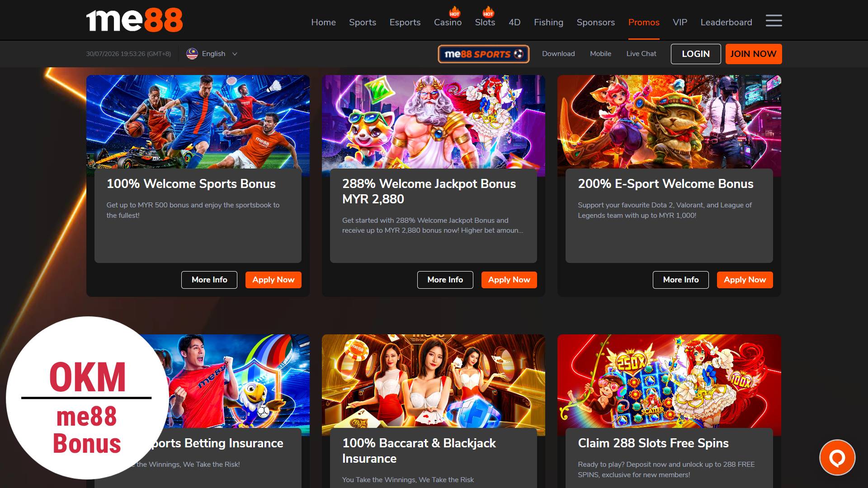This screenshot has height=488, width=868.
Task: More Info for E-Sport Welcome Bonus
Action: point(681,280)
